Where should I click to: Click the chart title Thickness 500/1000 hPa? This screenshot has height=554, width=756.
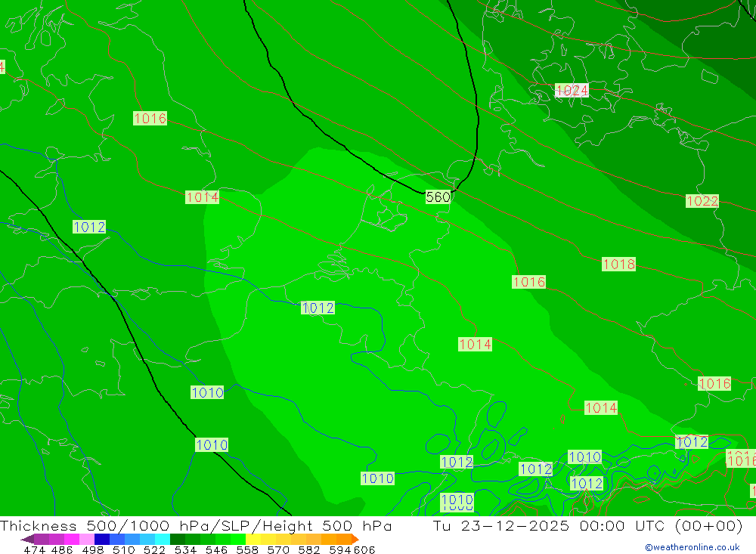point(108,525)
